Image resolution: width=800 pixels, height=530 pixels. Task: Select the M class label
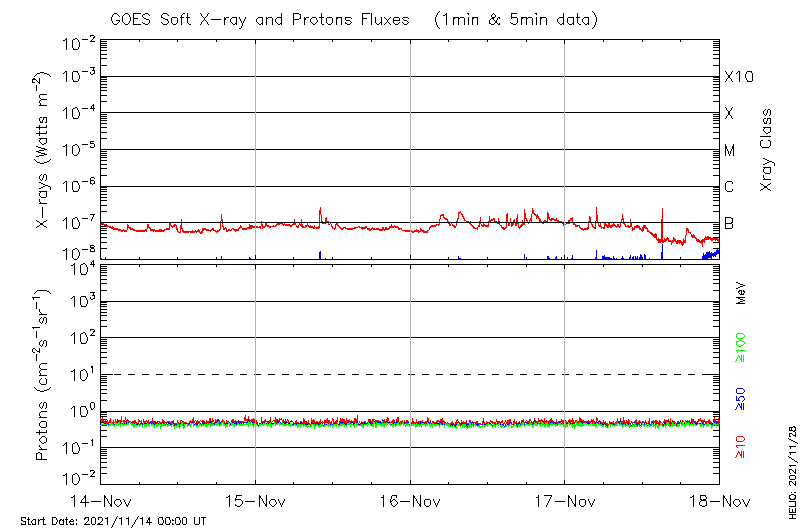click(x=730, y=151)
